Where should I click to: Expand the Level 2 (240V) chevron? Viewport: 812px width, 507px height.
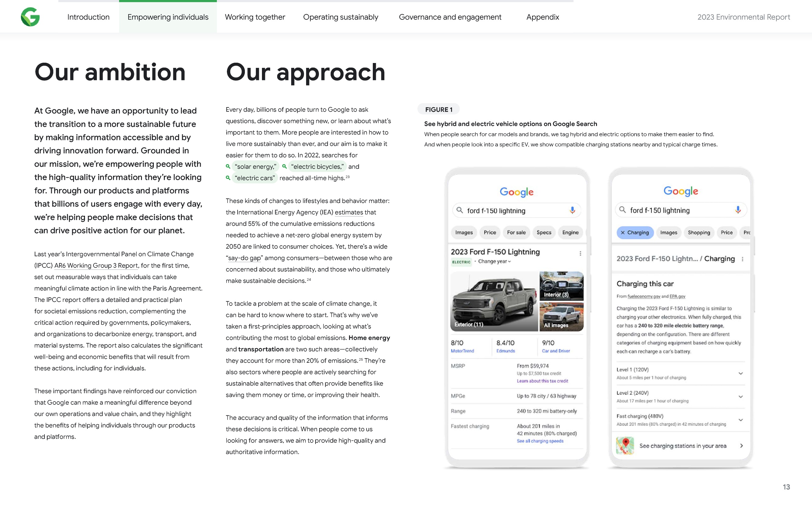(x=740, y=397)
